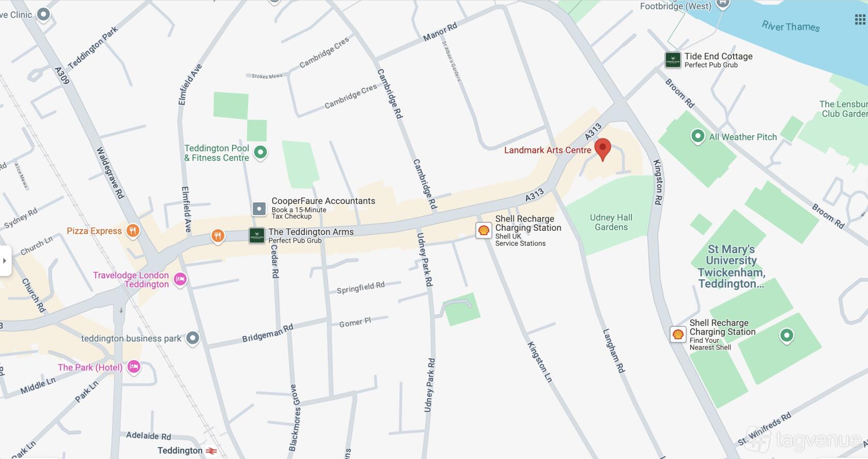Select the All Weather Pitch marker
The height and width of the screenshot is (459, 868).
tap(698, 136)
